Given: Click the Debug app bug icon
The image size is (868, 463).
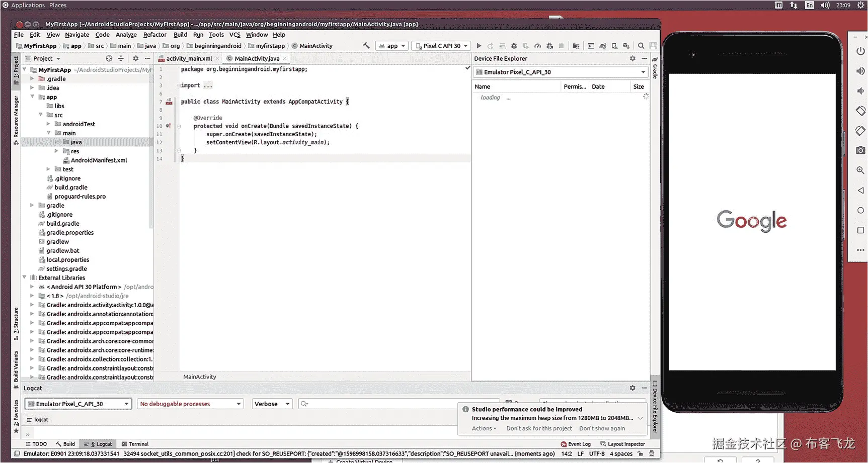Looking at the screenshot, I should pos(514,46).
